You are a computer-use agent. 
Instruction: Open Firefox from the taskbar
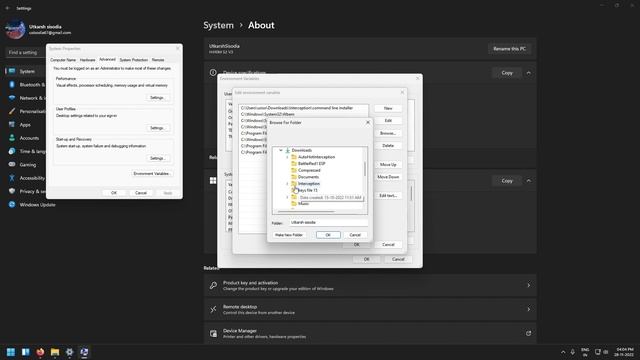pos(40,352)
